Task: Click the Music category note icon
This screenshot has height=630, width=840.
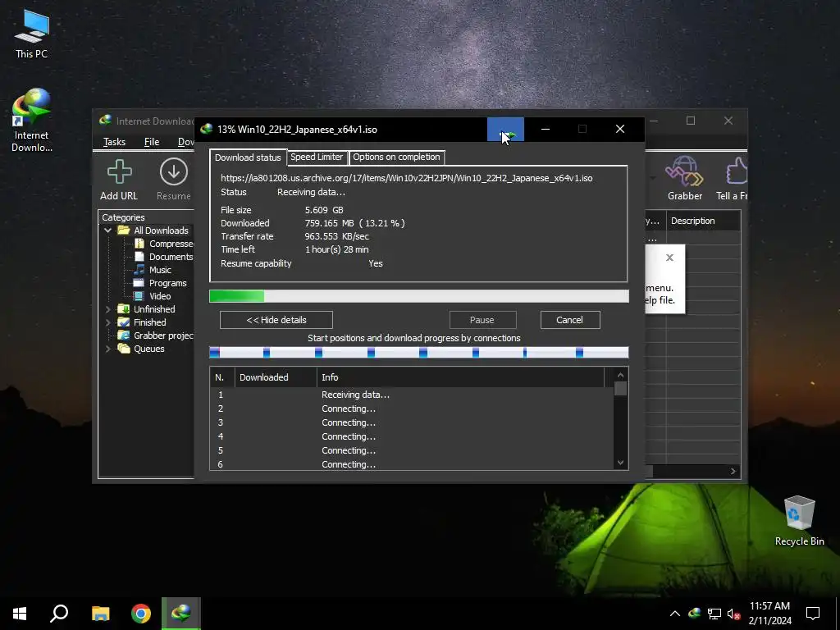Action: [x=139, y=269]
